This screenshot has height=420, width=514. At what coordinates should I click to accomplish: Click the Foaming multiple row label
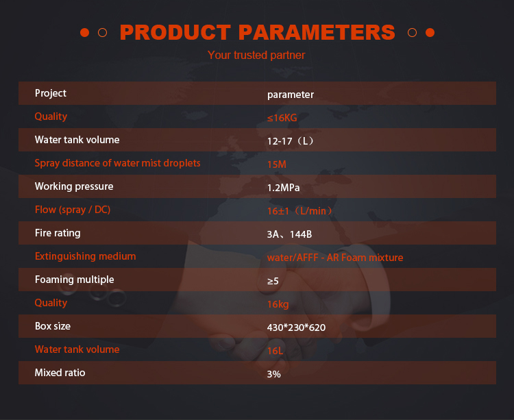75,280
